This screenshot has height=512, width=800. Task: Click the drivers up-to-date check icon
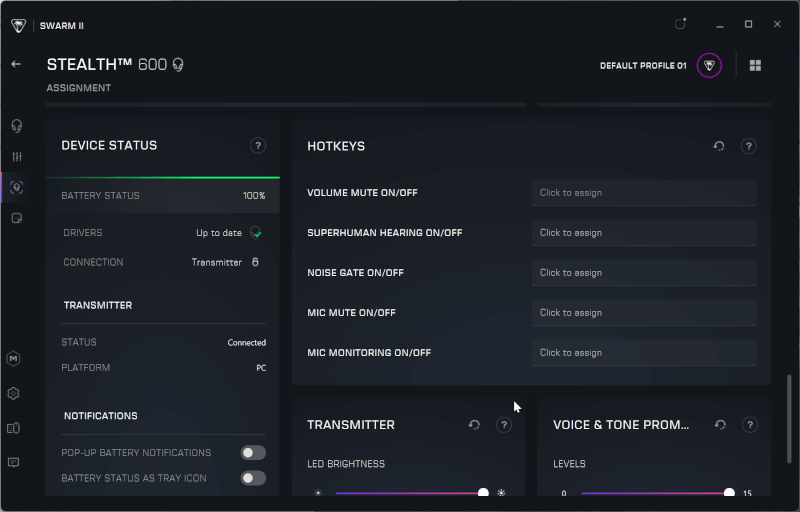click(256, 233)
